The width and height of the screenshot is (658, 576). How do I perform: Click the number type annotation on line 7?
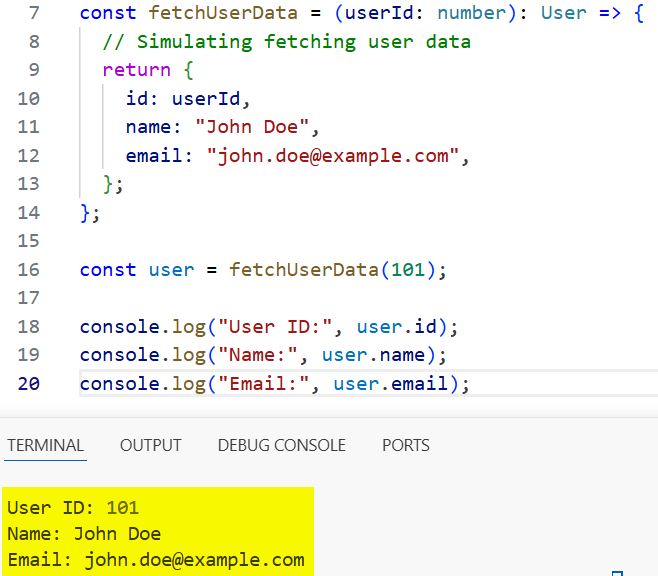point(472,13)
